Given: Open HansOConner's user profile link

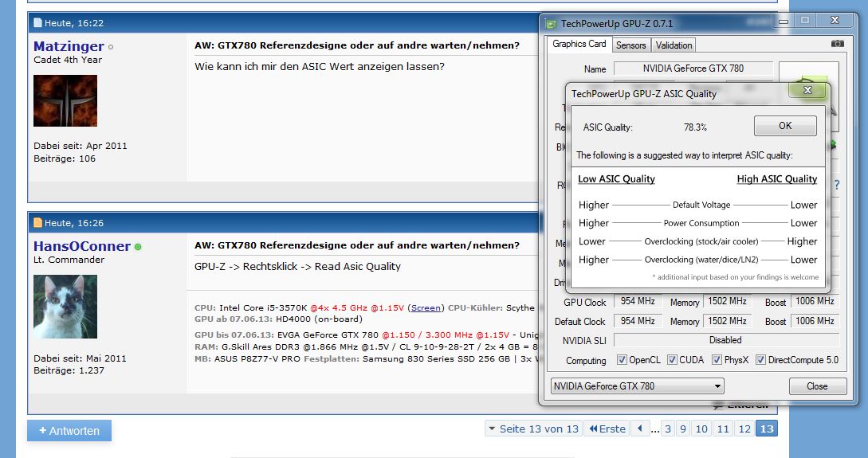Looking at the screenshot, I should [x=82, y=246].
